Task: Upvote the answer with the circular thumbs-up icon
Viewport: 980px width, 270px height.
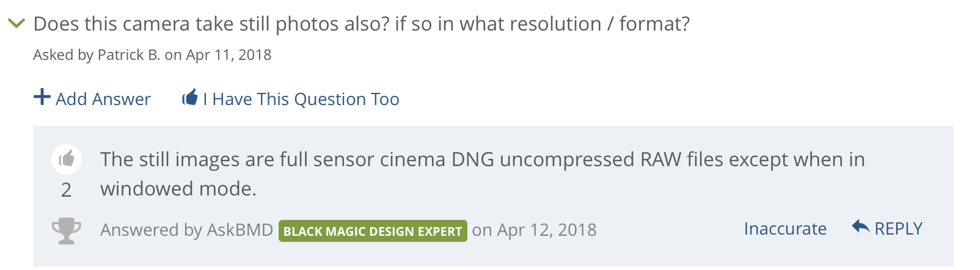Action: point(67,159)
